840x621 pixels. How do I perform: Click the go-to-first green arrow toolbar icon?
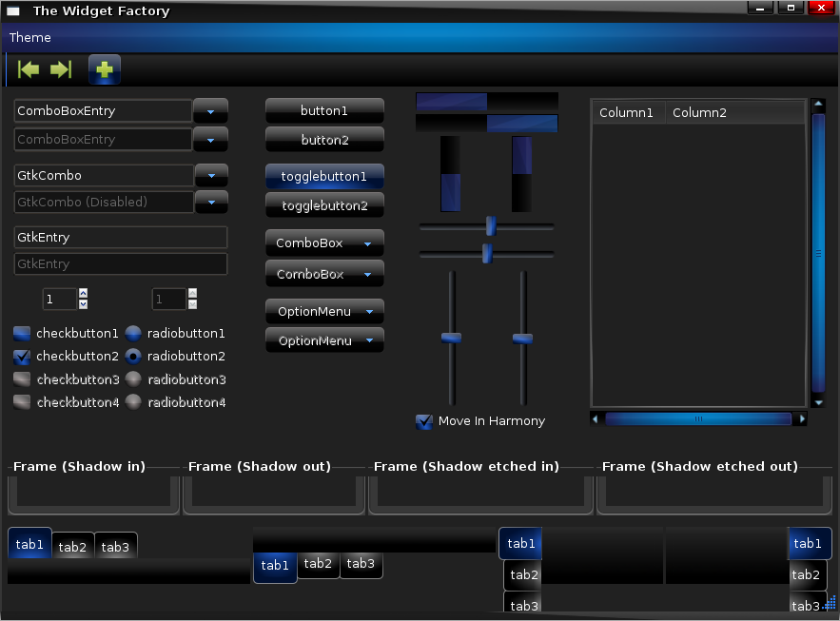click(29, 69)
